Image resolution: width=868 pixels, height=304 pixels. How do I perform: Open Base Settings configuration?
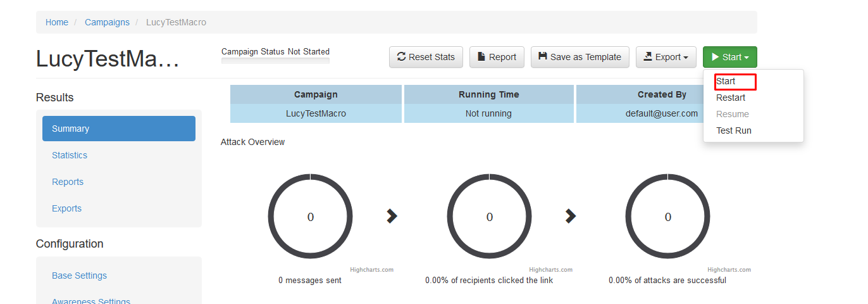click(79, 275)
